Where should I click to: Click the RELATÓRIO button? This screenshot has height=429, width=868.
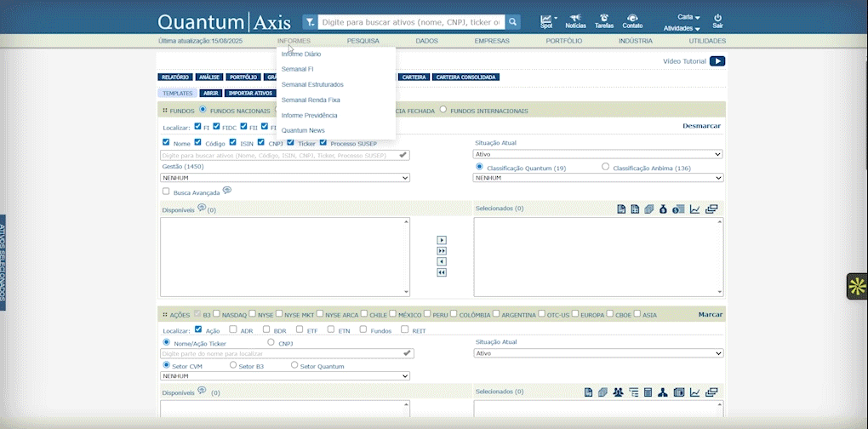(x=175, y=77)
